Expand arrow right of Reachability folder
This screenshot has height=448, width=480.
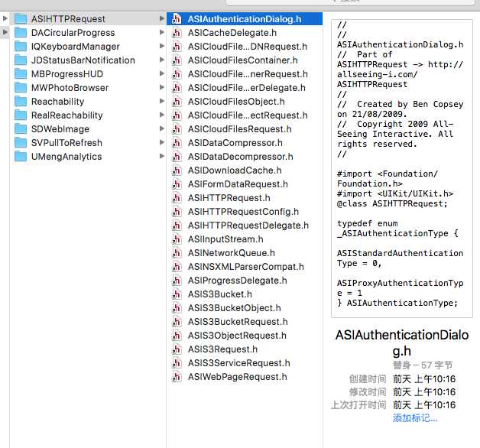pos(161,102)
